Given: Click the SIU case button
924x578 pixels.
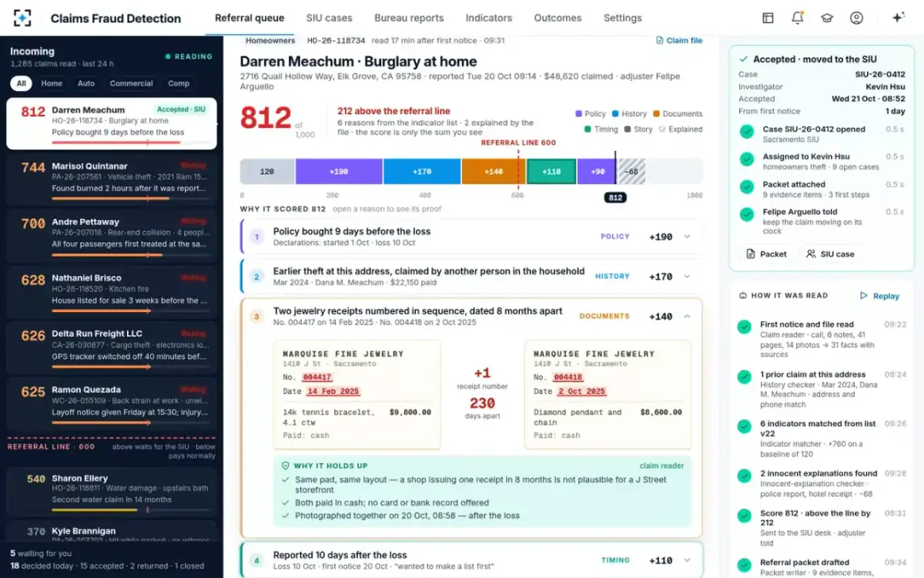Looking at the screenshot, I should pyautogui.click(x=830, y=254).
